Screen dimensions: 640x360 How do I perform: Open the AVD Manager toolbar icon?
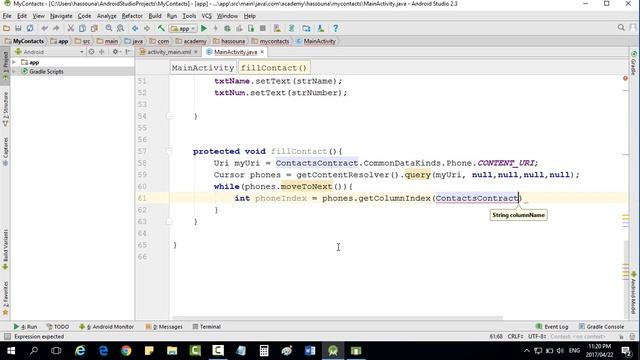[x=277, y=28]
